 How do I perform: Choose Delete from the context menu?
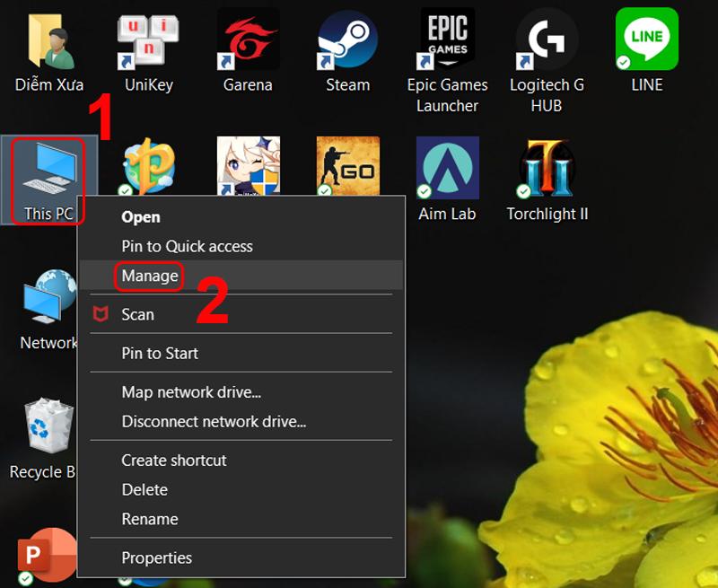pos(241,489)
